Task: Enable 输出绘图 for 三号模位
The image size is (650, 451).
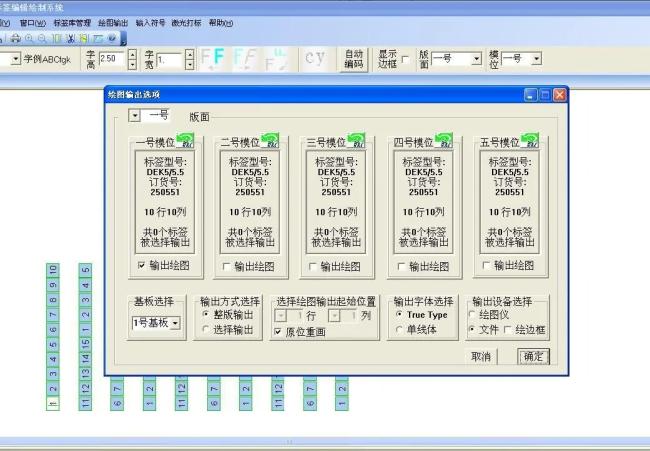Action: (314, 266)
